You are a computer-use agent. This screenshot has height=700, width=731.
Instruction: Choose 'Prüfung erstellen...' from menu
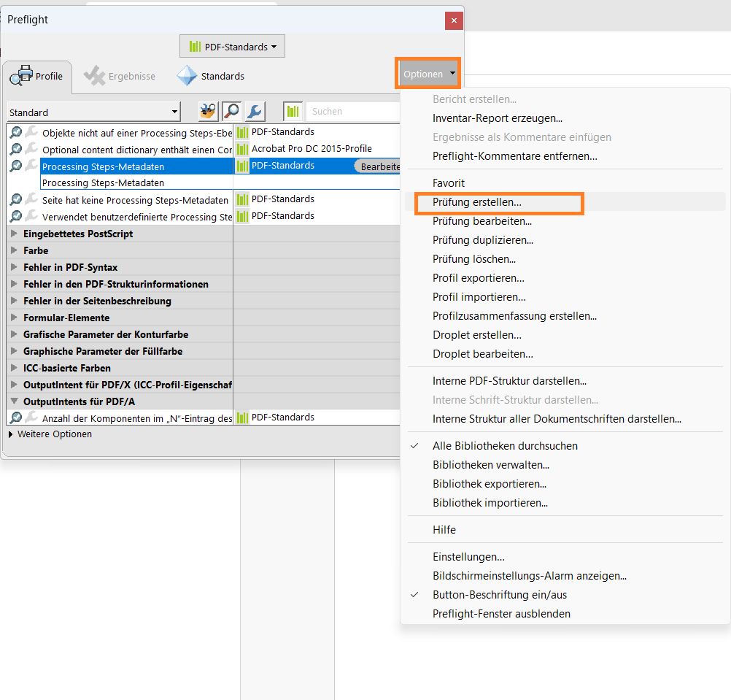click(477, 202)
